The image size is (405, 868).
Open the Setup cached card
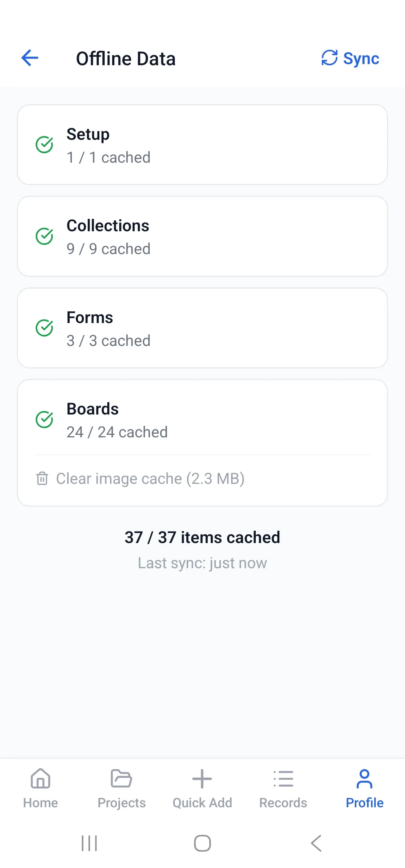[202, 145]
